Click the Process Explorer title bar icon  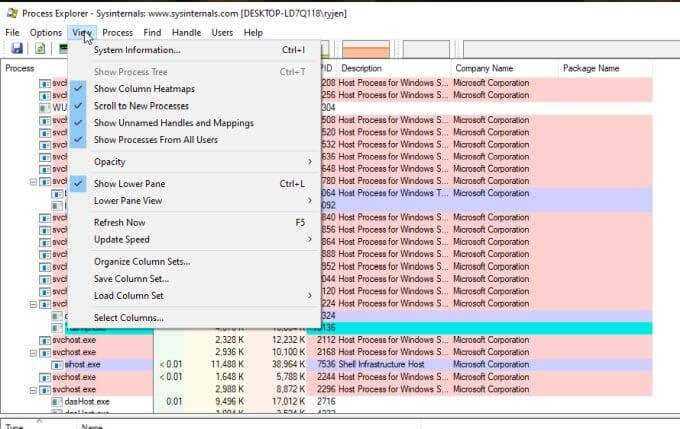[12, 13]
